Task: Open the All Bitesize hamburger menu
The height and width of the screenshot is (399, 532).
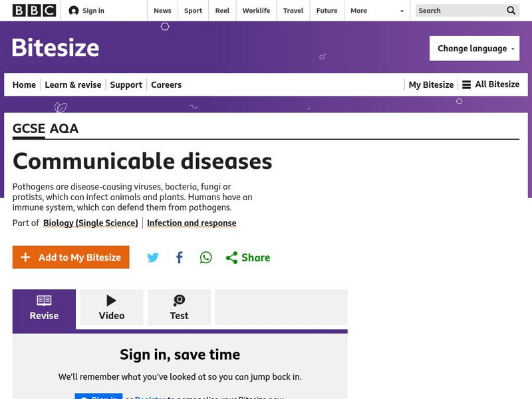Action: 469,84
